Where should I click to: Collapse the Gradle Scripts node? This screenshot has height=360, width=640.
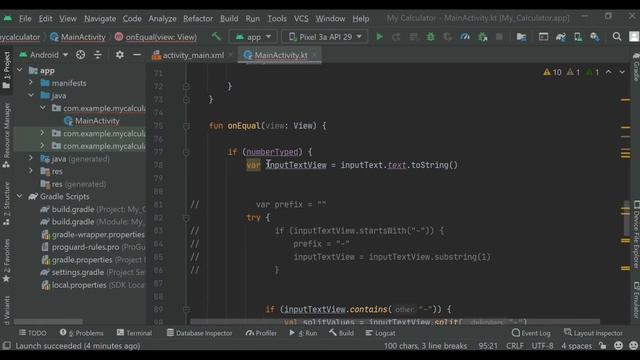pyautogui.click(x=20, y=196)
